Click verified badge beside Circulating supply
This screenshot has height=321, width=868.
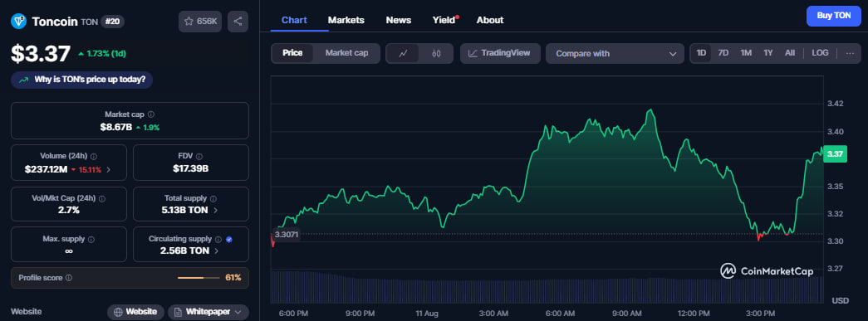click(229, 239)
